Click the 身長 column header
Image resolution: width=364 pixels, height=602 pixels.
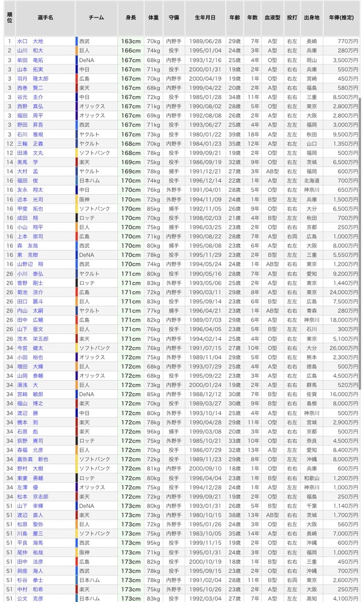[131, 18]
